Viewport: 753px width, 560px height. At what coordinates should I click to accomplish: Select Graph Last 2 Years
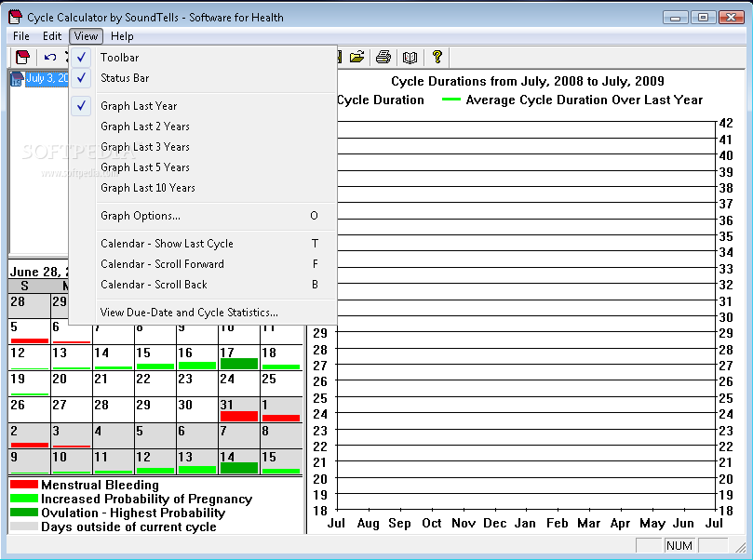click(x=203, y=127)
